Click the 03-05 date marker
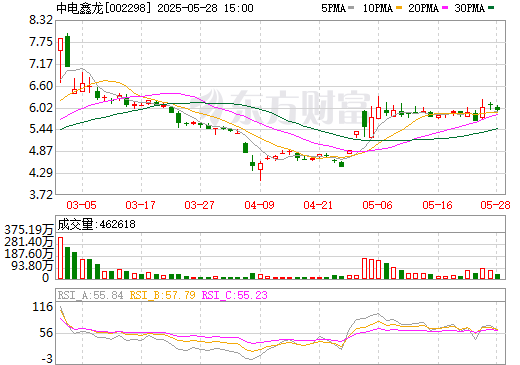This screenshot has width=520, height=365. [x=81, y=205]
